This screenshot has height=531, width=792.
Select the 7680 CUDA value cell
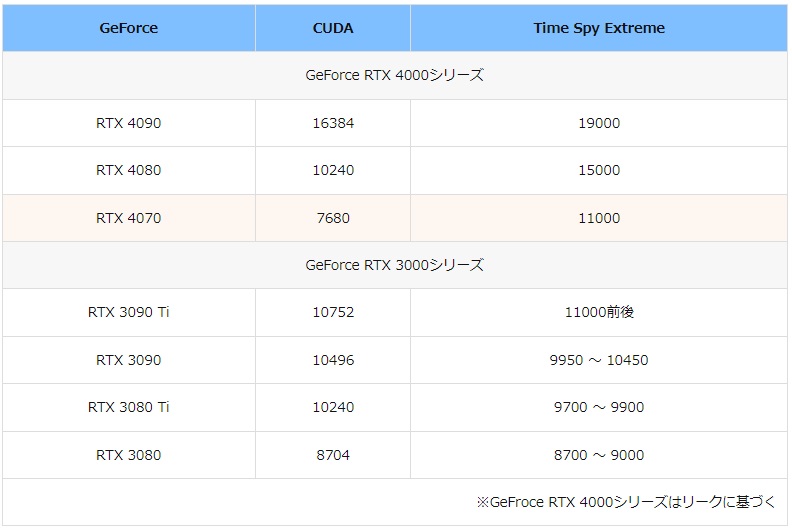[x=332, y=218]
